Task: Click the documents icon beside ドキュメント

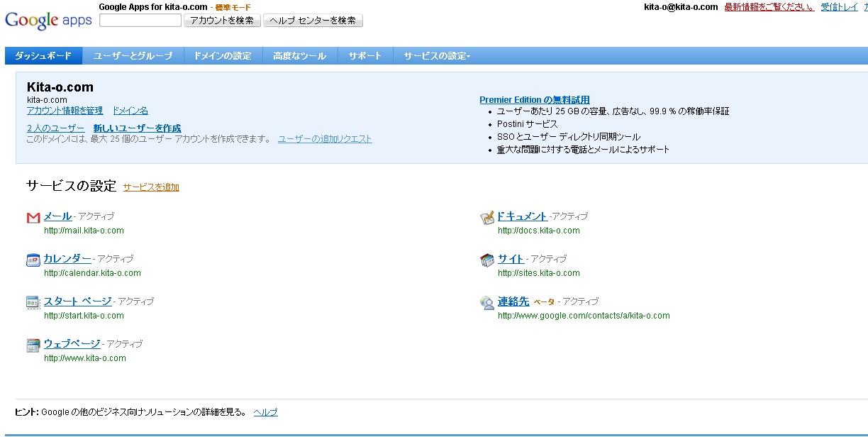Action: point(486,218)
